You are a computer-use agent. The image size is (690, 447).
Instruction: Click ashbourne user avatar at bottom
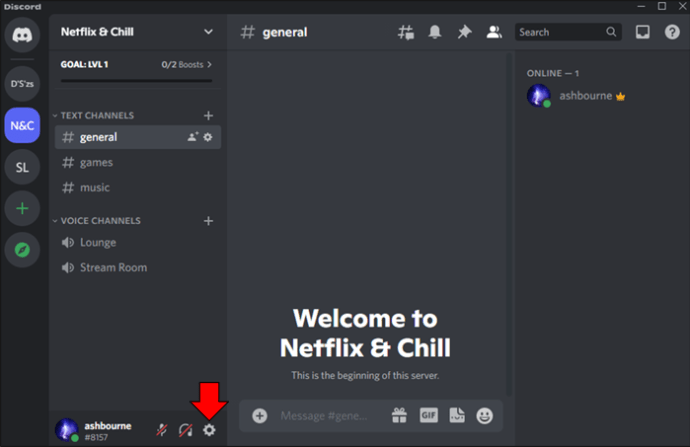[x=66, y=430]
